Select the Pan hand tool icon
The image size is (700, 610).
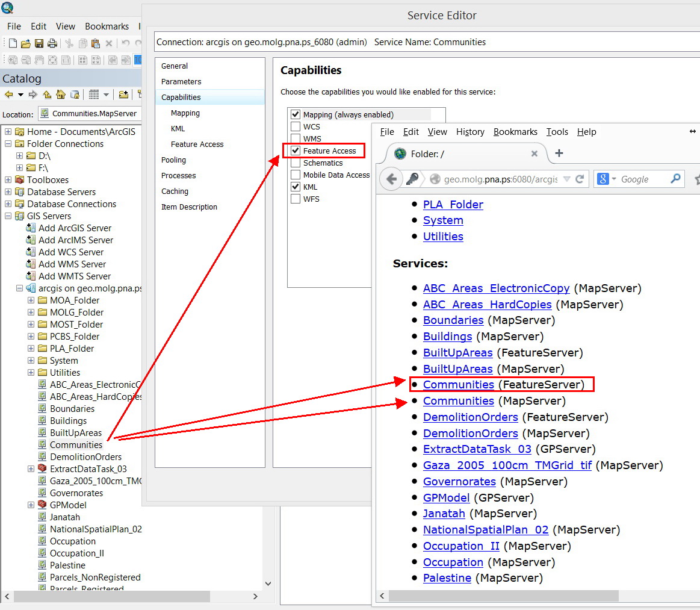(39, 60)
